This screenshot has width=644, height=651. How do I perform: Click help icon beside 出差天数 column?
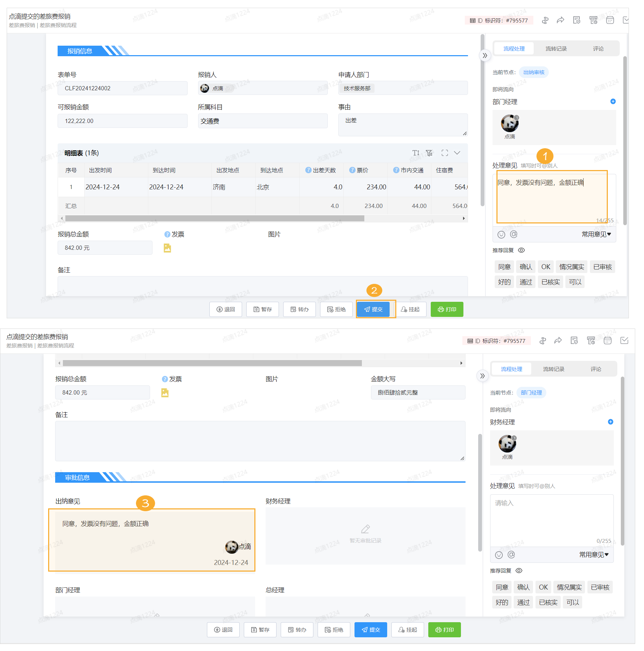(308, 170)
